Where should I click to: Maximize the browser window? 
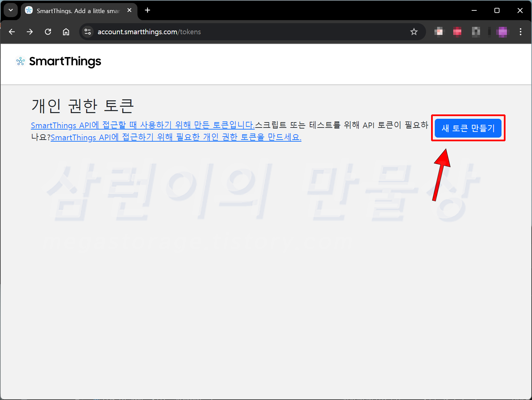click(x=497, y=10)
